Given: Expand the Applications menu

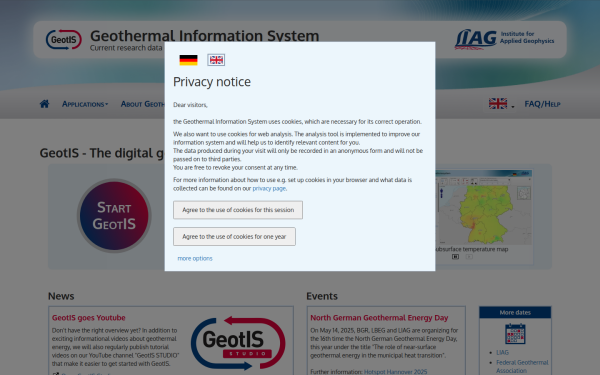Looking at the screenshot, I should [x=85, y=104].
